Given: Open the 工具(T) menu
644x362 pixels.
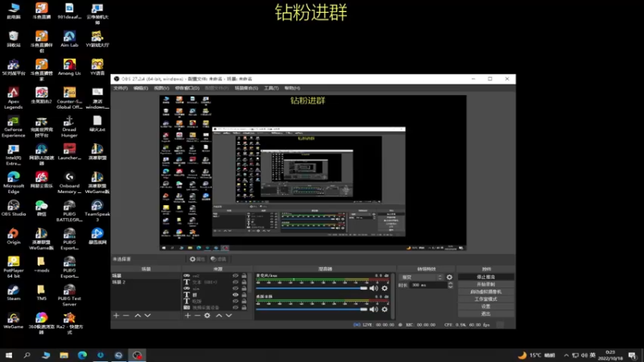Looking at the screenshot, I should click(271, 88).
